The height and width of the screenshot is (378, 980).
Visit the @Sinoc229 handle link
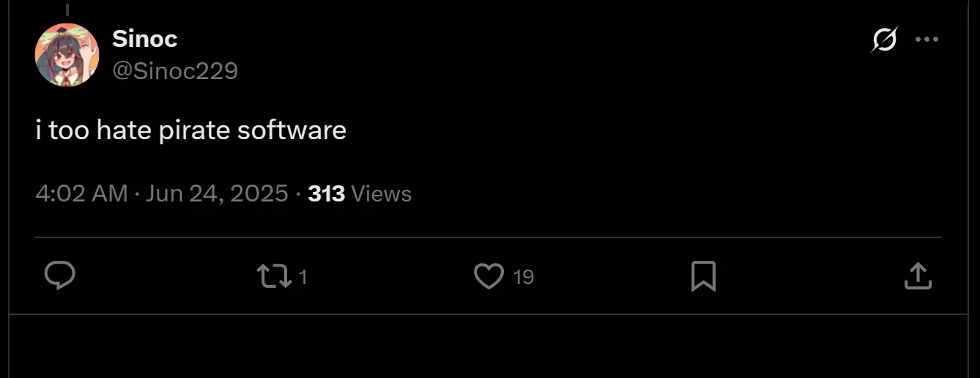[175, 71]
